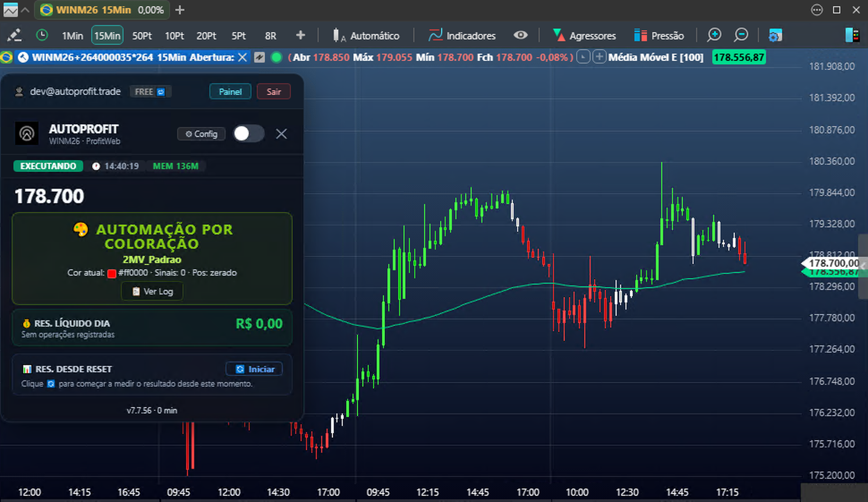
Task: Expand the Automático chart type selector
Action: point(366,35)
